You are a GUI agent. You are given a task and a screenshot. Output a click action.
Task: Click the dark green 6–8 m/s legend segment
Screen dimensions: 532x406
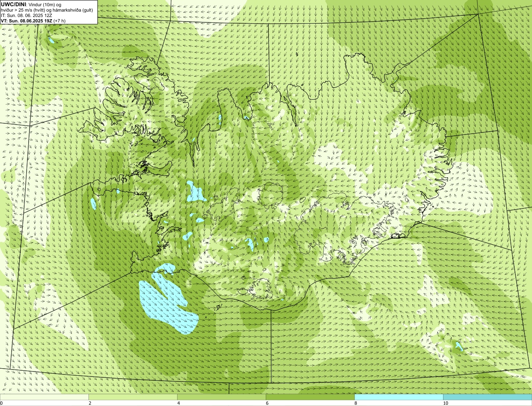(x=310, y=397)
